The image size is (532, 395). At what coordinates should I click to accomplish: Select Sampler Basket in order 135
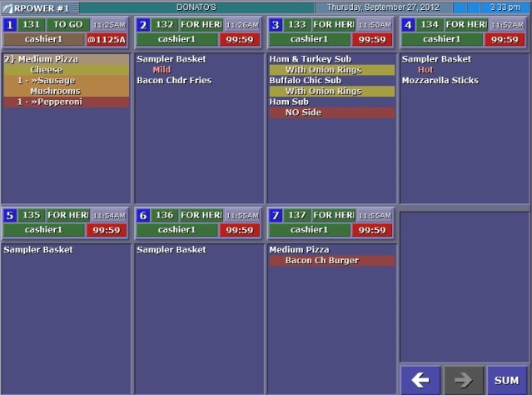point(38,250)
